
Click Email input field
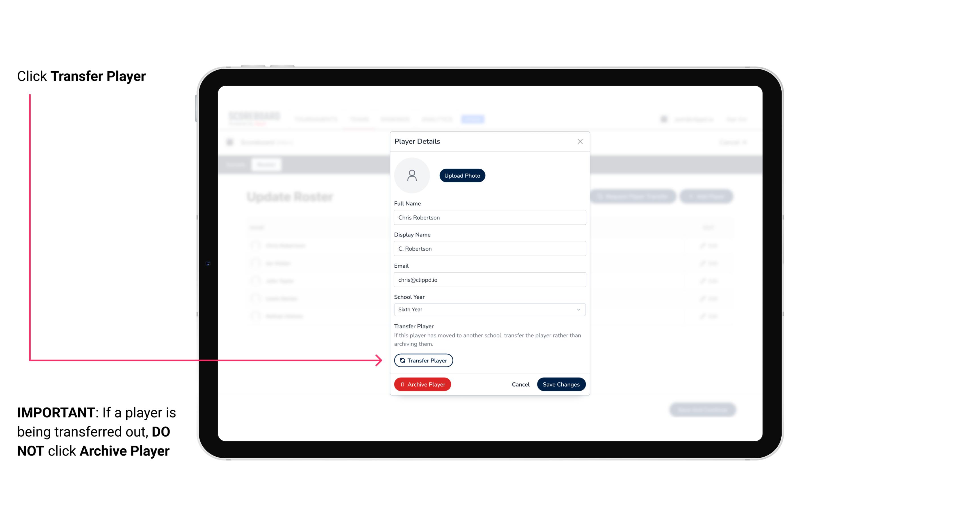point(490,279)
